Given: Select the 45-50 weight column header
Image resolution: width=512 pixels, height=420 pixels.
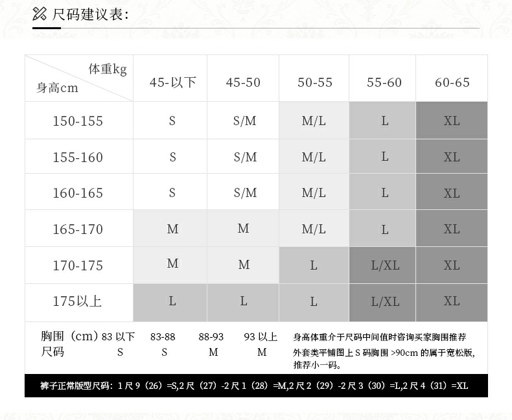Looking at the screenshot, I should 243,82.
